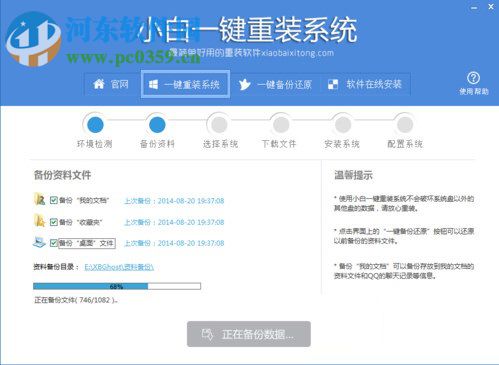Click the 桌面 computer icon
499x365 pixels.
tap(39, 242)
